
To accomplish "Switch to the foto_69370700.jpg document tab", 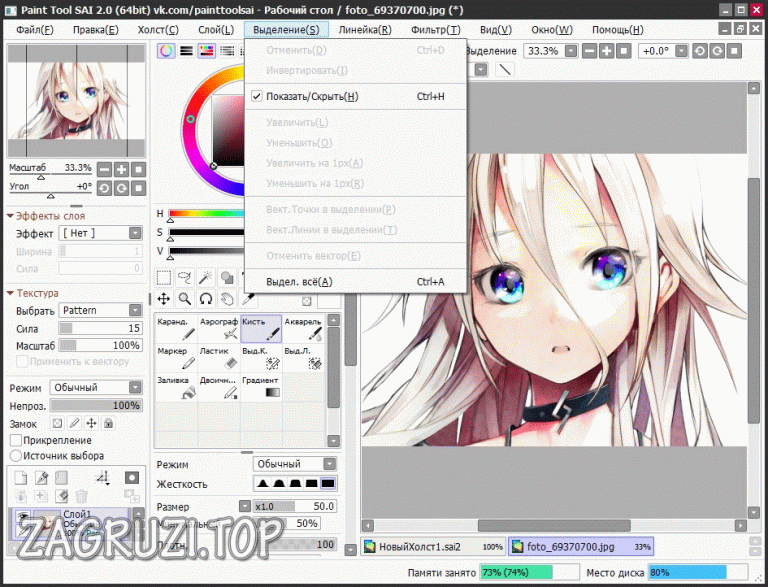I will coord(568,547).
